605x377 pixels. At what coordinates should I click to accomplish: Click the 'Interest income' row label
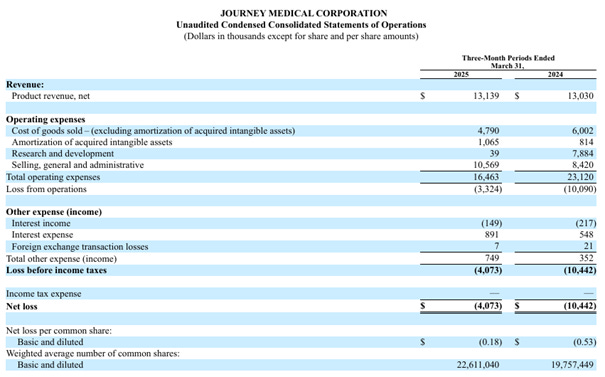click(41, 223)
